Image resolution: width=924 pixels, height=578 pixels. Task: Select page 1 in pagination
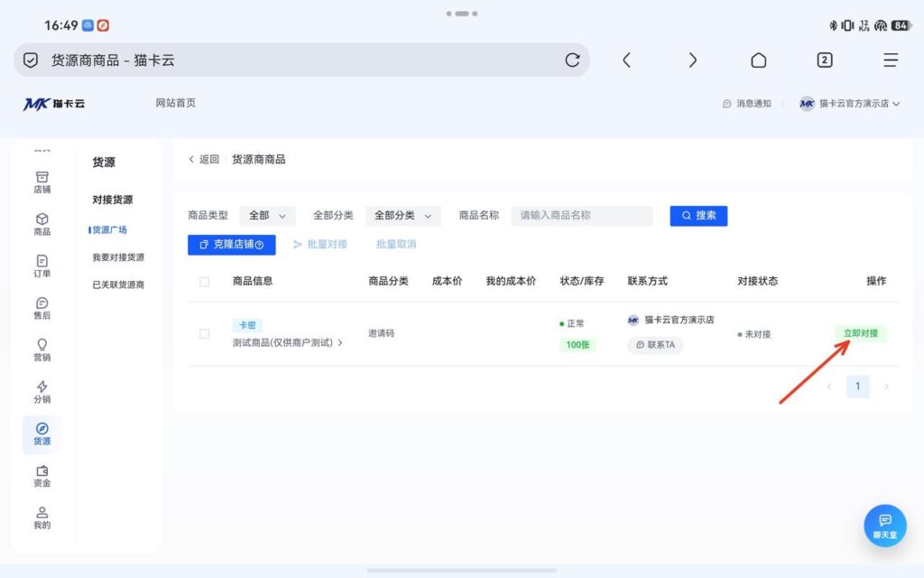857,387
